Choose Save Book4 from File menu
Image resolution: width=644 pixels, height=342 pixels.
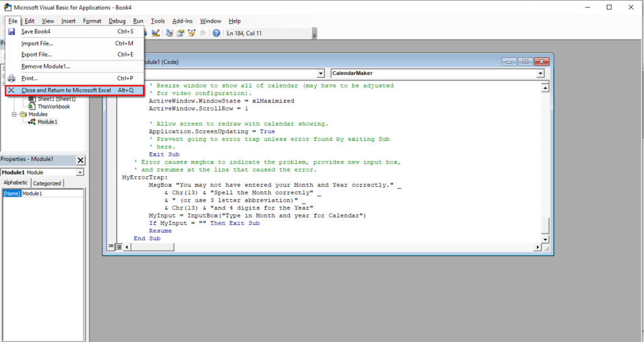point(35,31)
